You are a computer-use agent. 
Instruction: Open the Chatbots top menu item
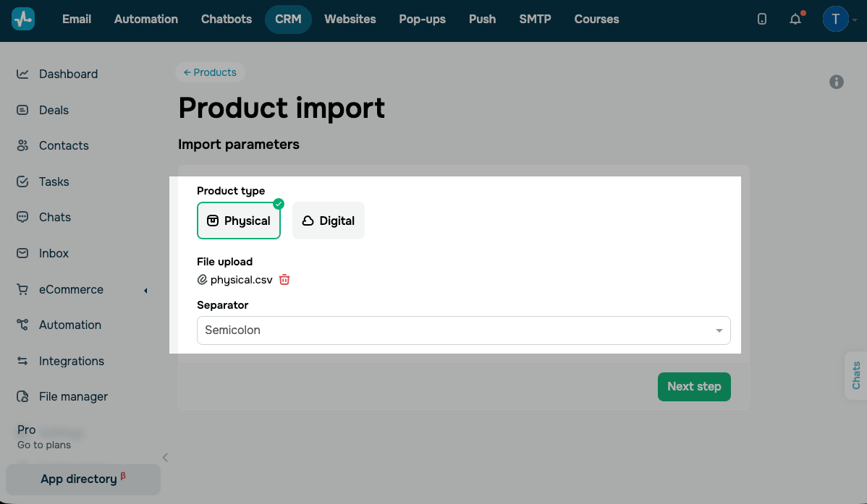(226, 20)
